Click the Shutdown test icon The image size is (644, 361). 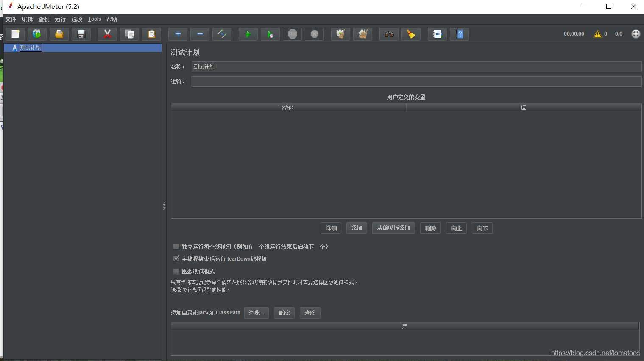tap(315, 34)
